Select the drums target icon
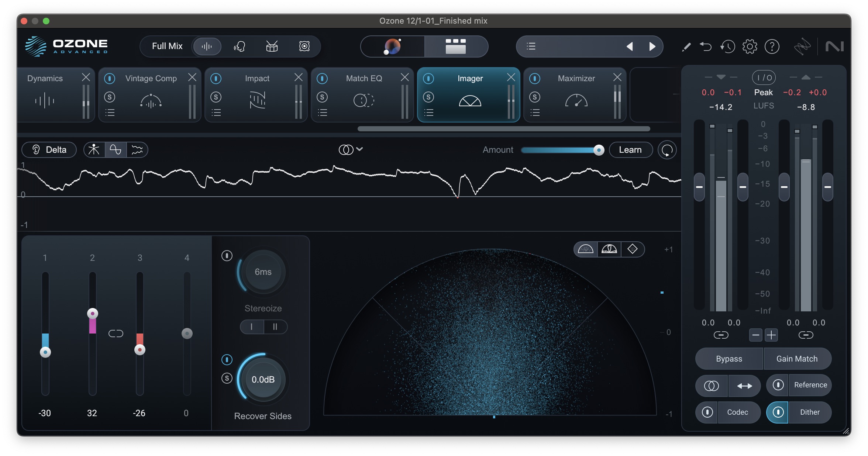868x456 pixels. point(272,46)
